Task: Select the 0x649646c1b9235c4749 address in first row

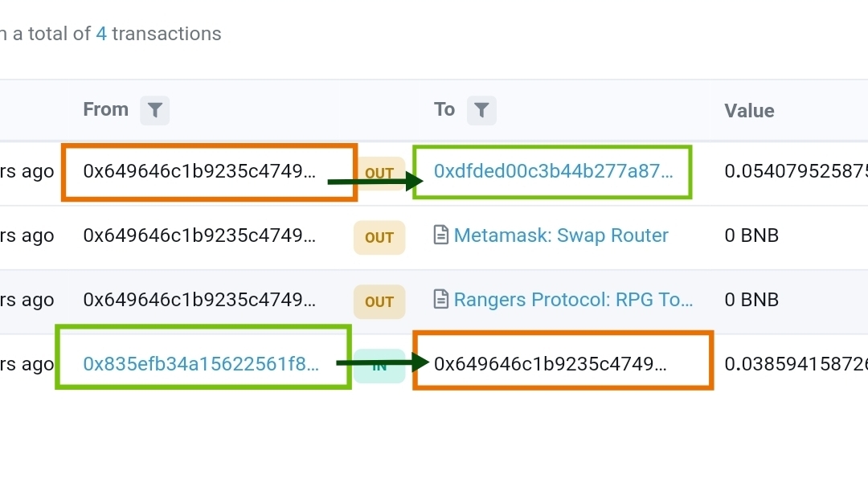Action: coord(199,171)
